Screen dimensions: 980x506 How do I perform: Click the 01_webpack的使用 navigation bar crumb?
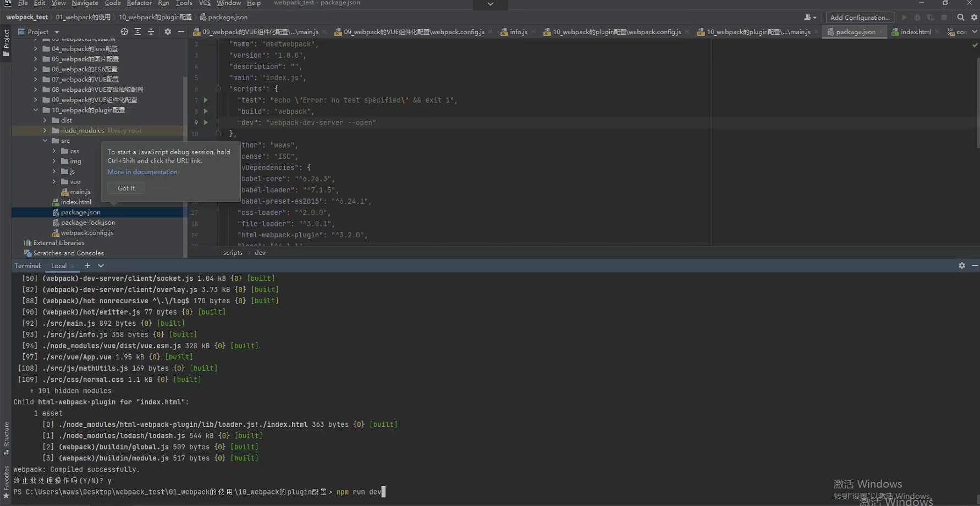click(83, 17)
